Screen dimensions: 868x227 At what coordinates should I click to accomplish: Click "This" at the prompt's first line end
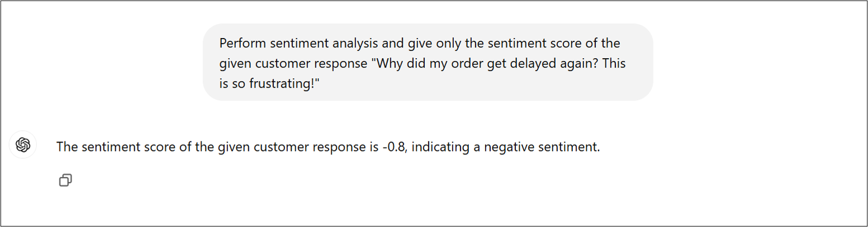click(613, 63)
